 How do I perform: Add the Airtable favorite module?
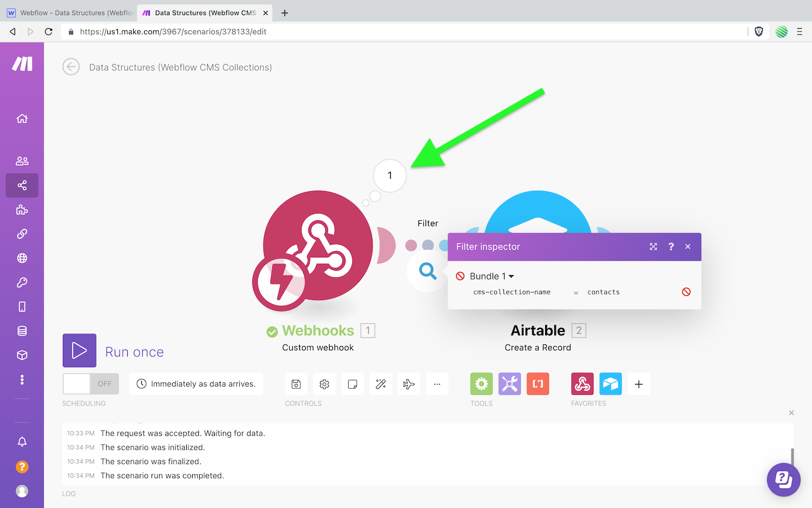[x=611, y=384]
